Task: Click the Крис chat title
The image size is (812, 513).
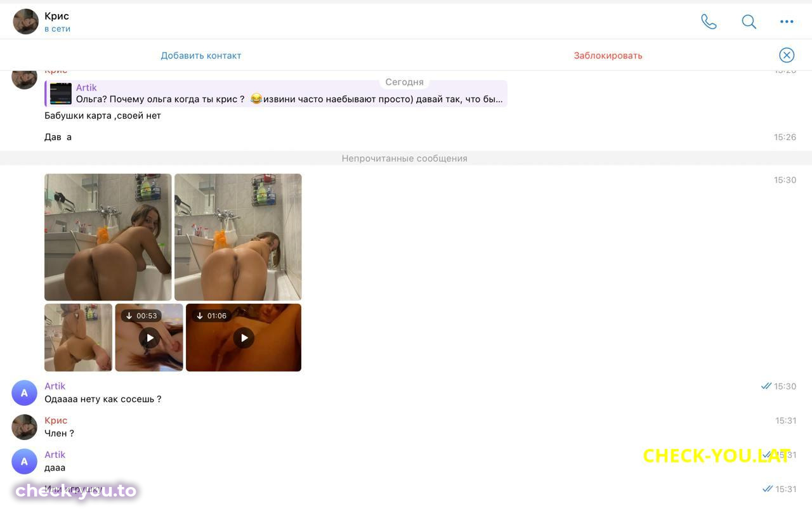Action: pos(56,16)
